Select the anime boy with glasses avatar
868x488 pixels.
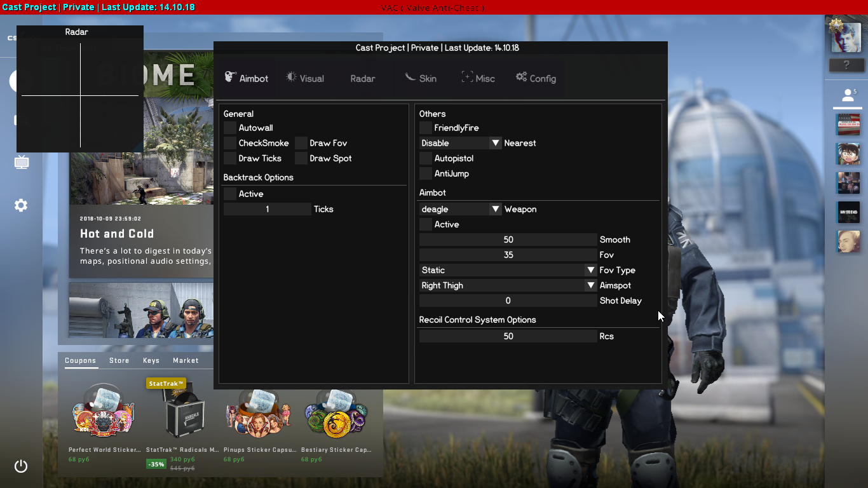click(848, 154)
